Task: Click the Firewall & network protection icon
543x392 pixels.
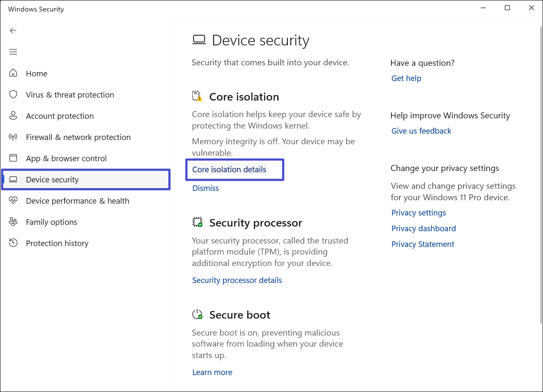Action: pos(13,137)
